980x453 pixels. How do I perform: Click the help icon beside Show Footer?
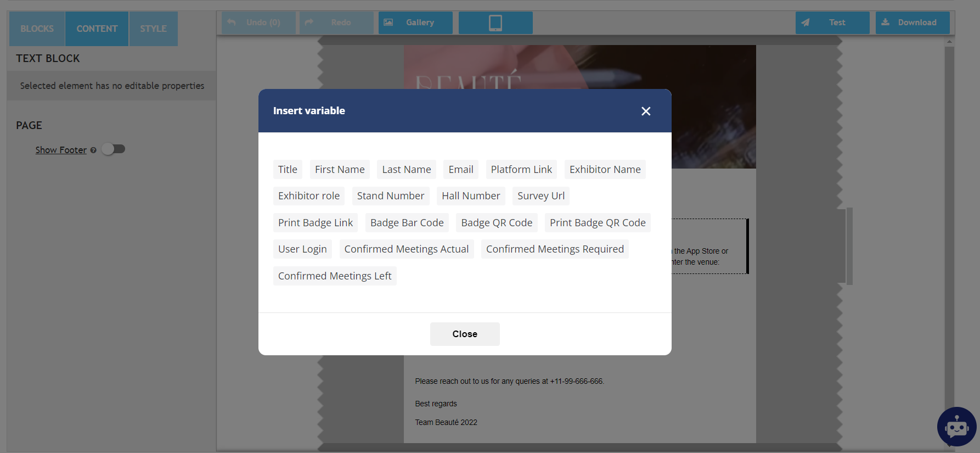93,150
